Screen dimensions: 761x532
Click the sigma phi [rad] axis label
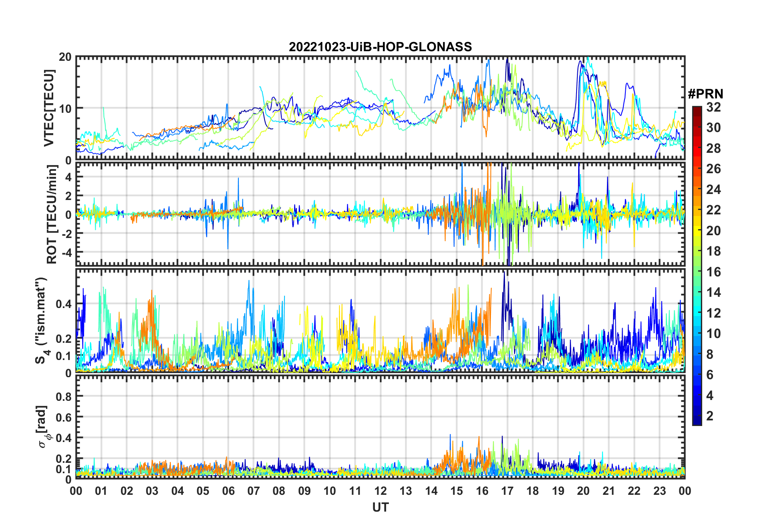[x=44, y=427]
